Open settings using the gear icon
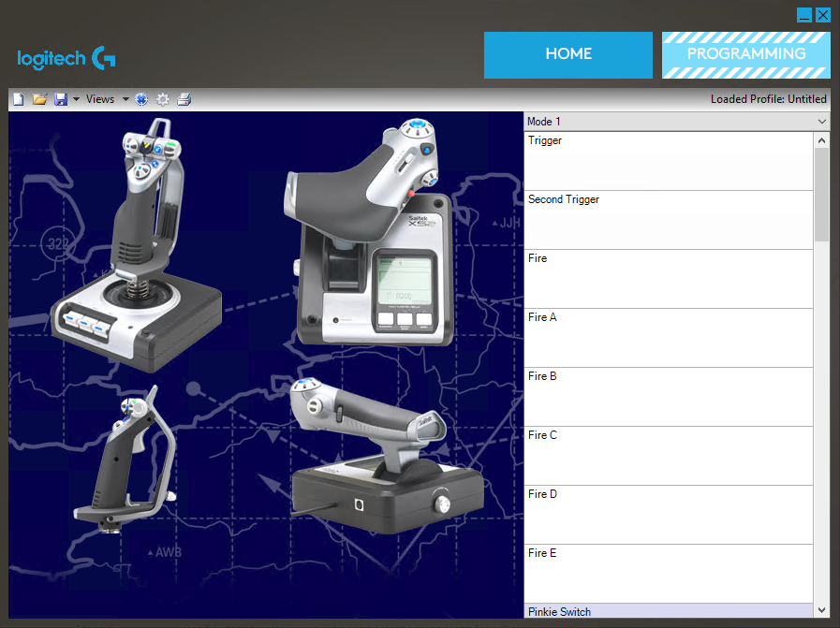Screen dimensions: 840x628 point(163,99)
